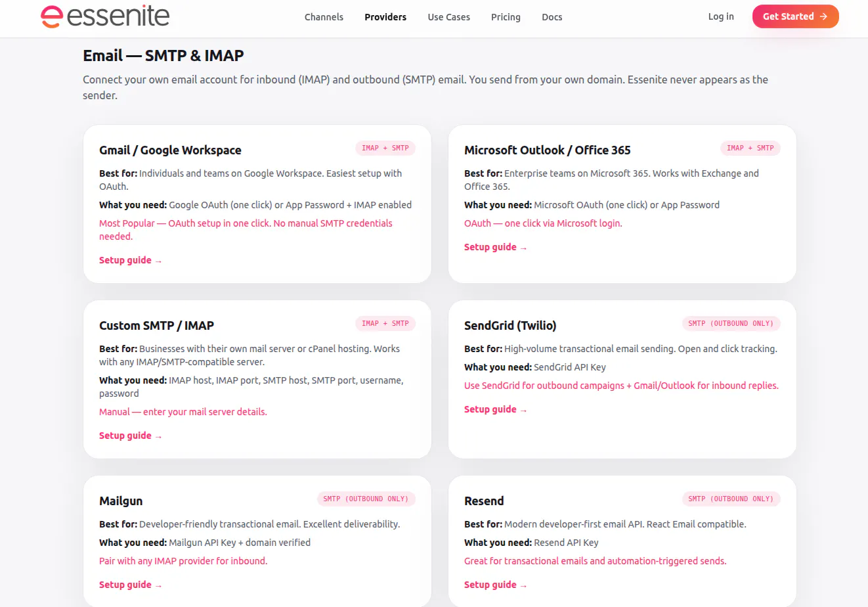Click 'Great for transactional emails' note on Resend
Viewport: 868px width, 607px height.
pos(595,561)
